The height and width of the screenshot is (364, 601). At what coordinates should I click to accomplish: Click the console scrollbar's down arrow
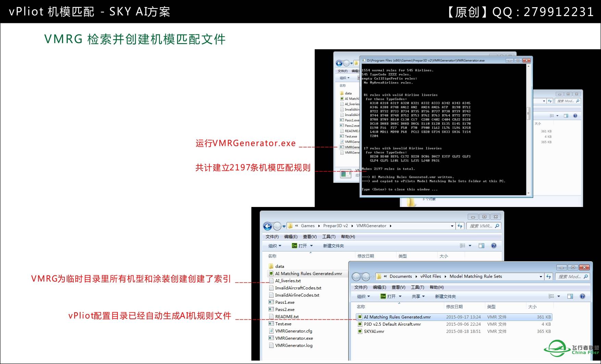click(528, 193)
